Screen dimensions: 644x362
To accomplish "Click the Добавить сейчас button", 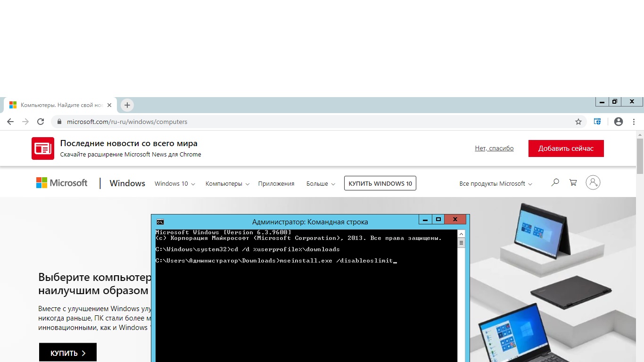I will point(566,148).
